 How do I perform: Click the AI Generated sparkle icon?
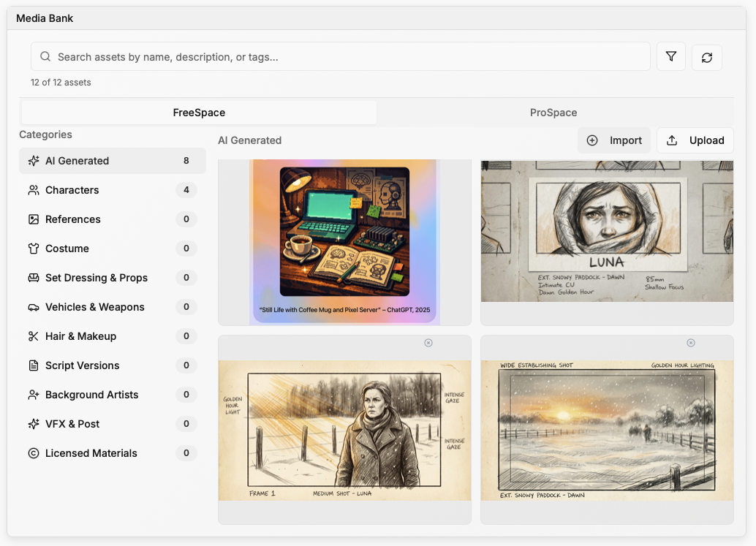[34, 161]
